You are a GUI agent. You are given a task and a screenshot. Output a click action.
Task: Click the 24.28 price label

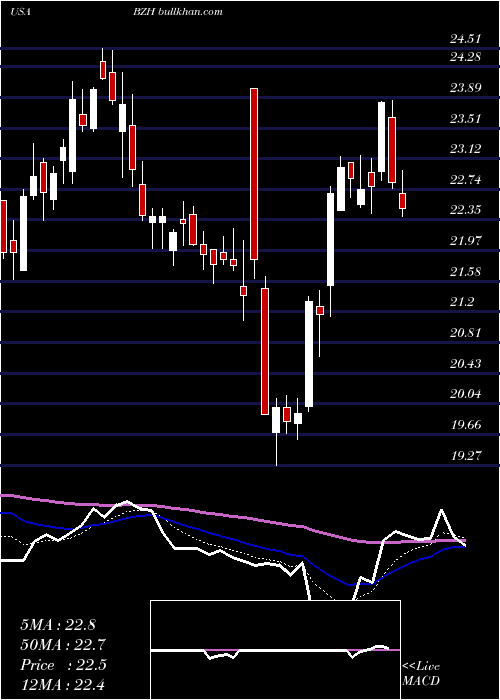pos(466,57)
